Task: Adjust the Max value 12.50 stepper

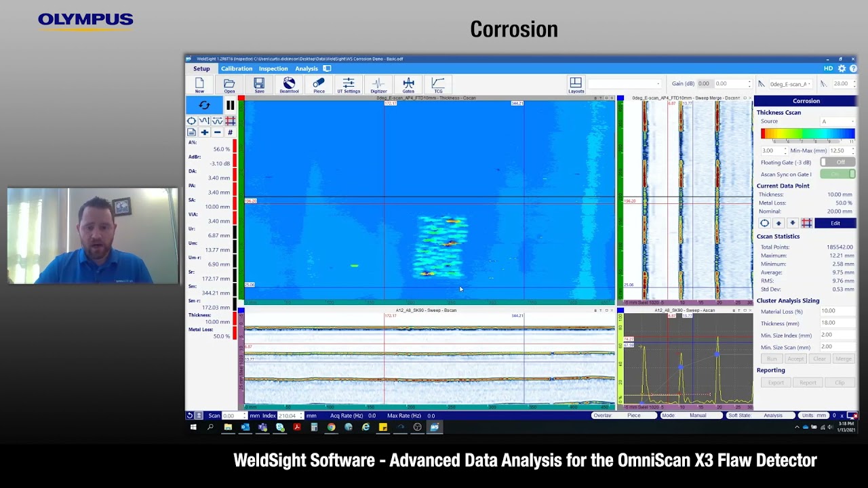Action: 853,150
